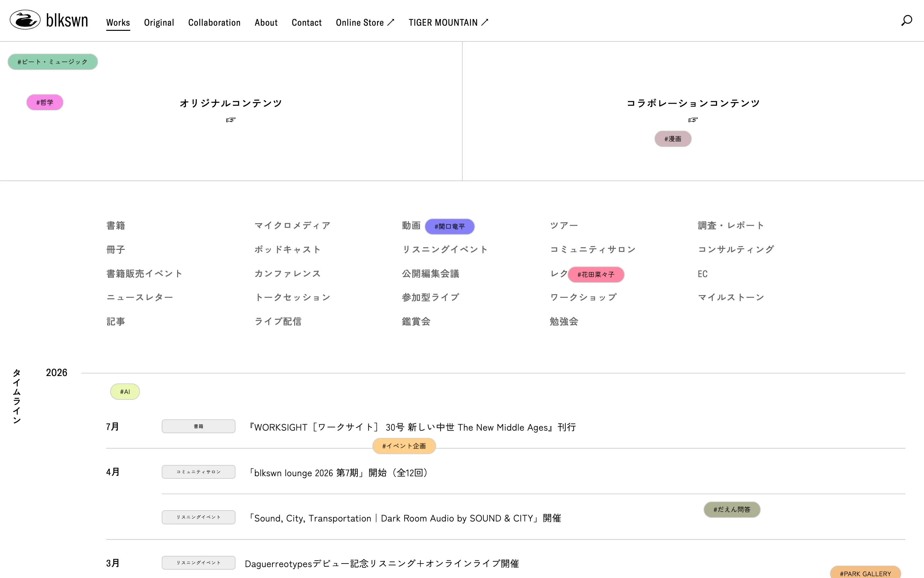Click the 2026 year marker
Screen dimensions: 924x578
(56, 373)
